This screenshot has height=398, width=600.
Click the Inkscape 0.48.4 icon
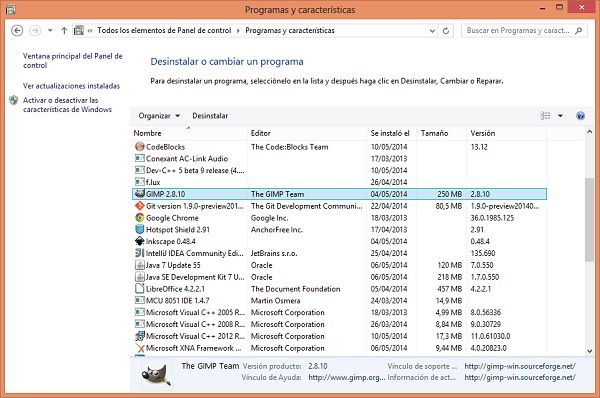(x=140, y=241)
